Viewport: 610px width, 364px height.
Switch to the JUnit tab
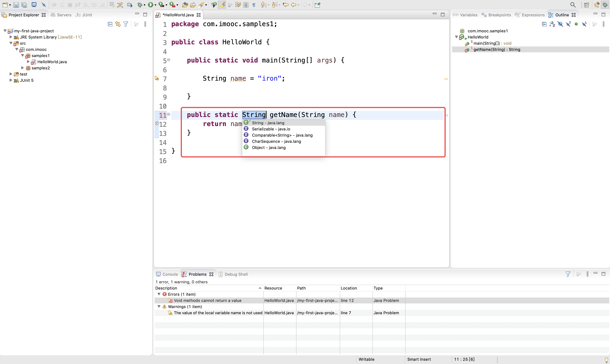[x=84, y=15]
